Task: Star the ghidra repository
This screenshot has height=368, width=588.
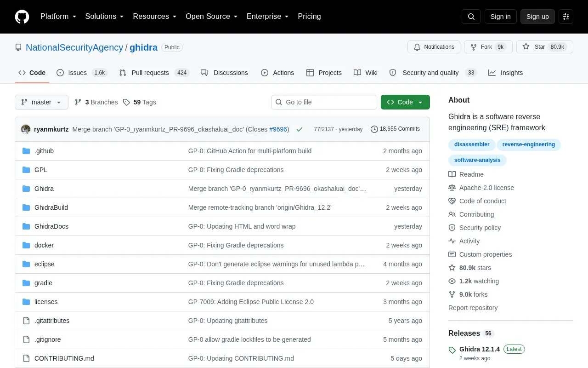Action: (x=545, y=47)
